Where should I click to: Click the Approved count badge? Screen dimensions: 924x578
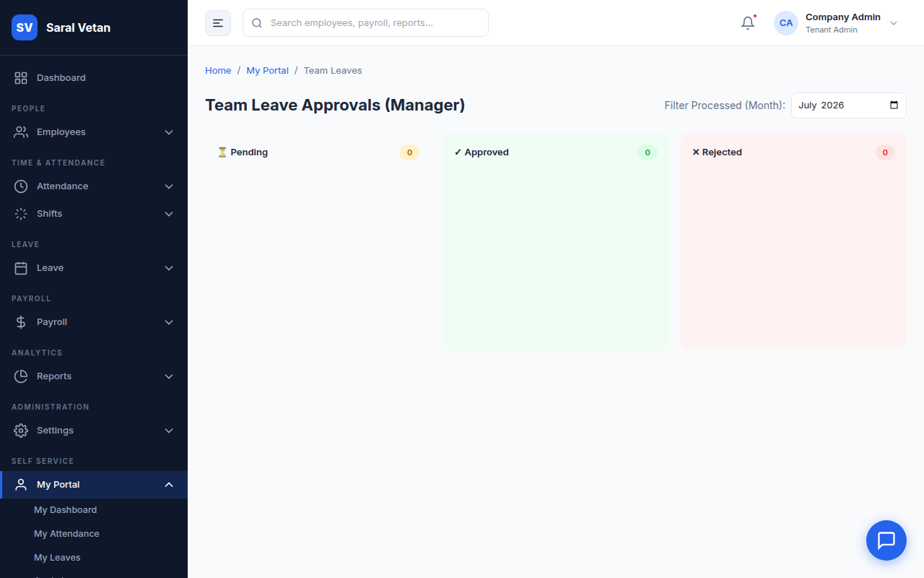pos(648,152)
